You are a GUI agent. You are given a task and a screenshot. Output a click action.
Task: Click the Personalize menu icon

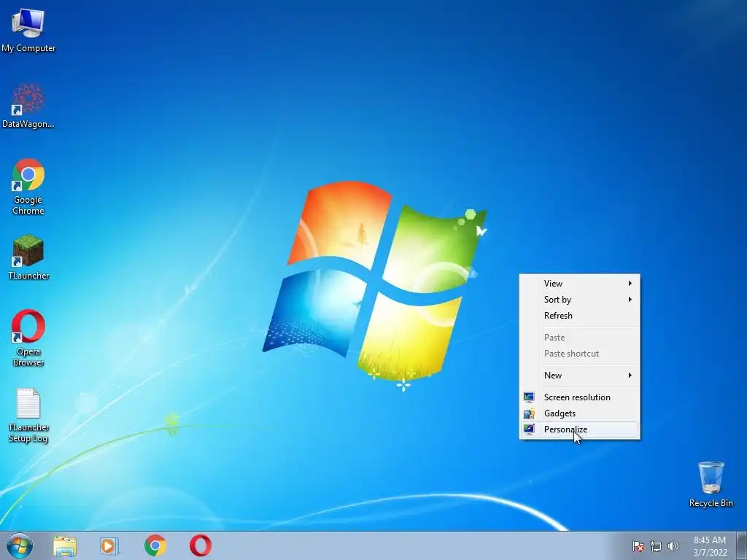click(529, 429)
